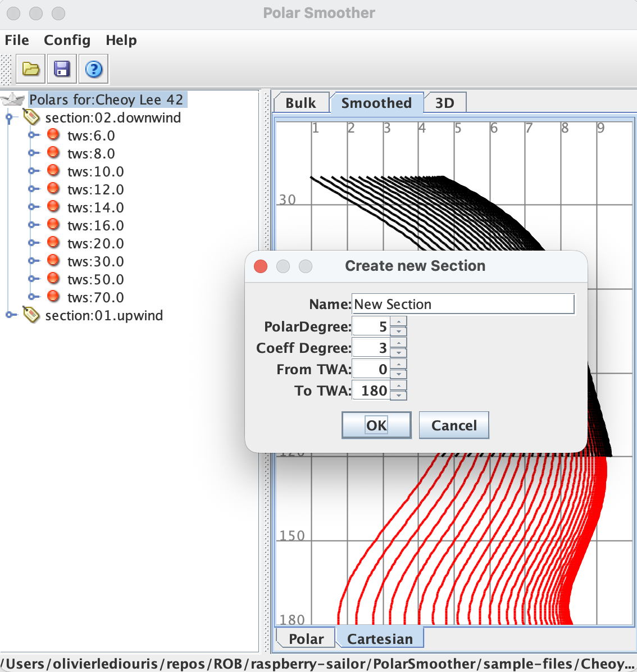Viewport: 637px width, 672px height.
Task: Increment From TWA value using up arrow
Action: (x=398, y=365)
